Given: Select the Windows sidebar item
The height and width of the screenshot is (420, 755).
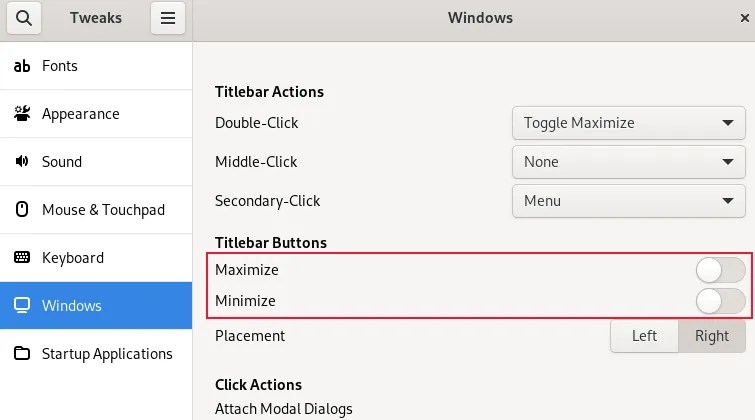Looking at the screenshot, I should tap(72, 306).
